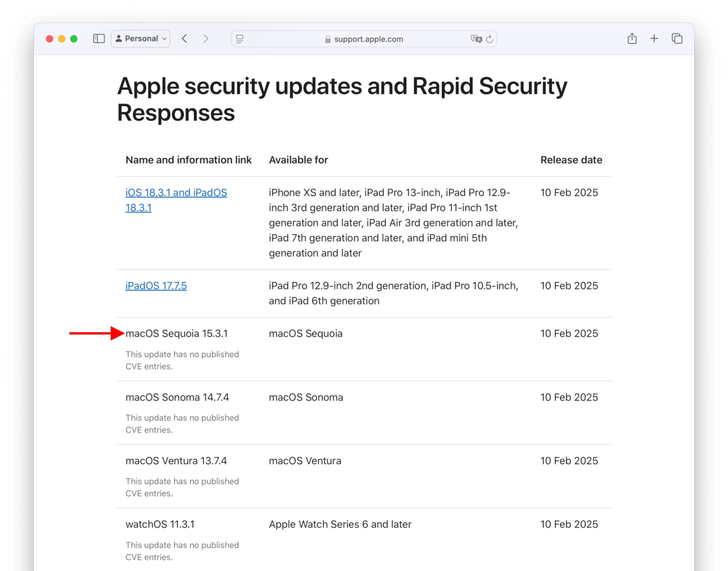Toggle the Safari sidebar
Image resolution: width=728 pixels, height=571 pixels.
(x=99, y=39)
